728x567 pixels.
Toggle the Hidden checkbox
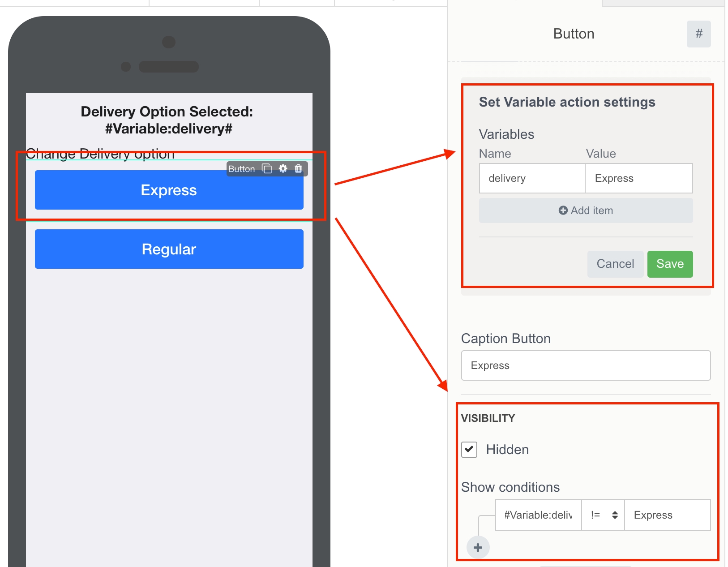click(469, 449)
